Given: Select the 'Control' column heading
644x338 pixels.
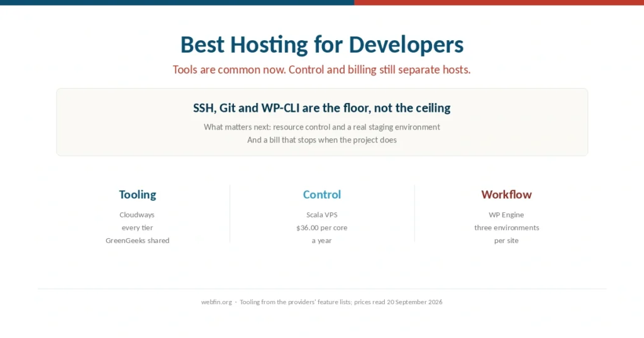Looking at the screenshot, I should [321, 194].
